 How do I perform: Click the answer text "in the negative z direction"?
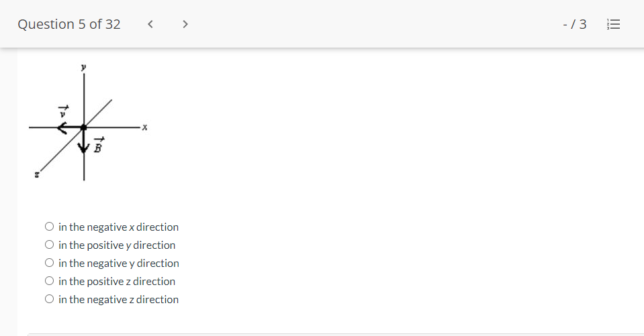[x=118, y=300]
